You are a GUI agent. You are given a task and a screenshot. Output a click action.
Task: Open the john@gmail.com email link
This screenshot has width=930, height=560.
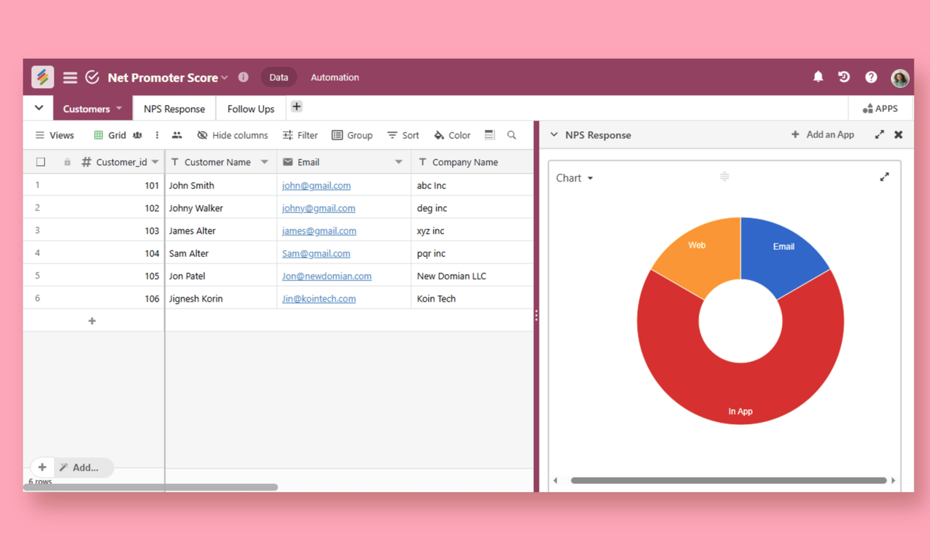click(316, 185)
